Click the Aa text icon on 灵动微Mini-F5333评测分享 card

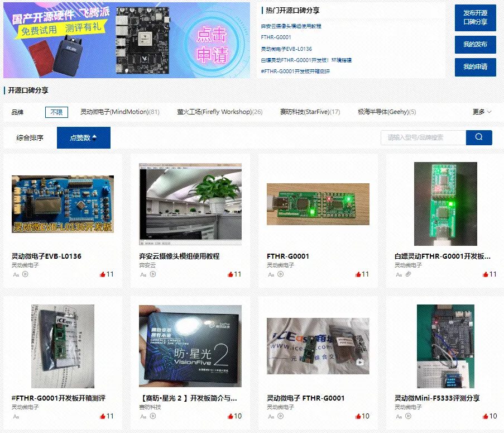pyautogui.click(x=399, y=417)
